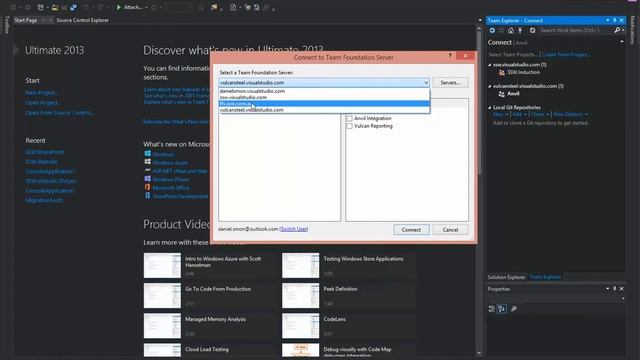
Task: Select the Anvil team project icon
Action: point(502,93)
